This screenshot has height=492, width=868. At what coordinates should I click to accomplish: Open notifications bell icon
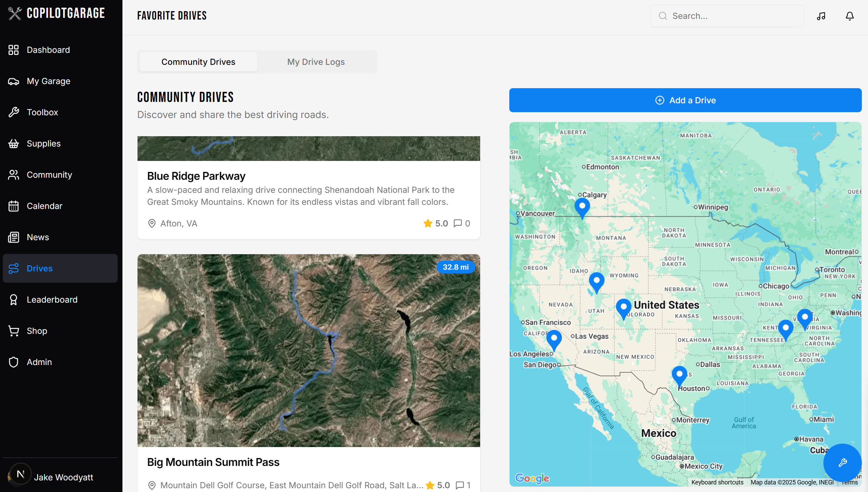(849, 16)
